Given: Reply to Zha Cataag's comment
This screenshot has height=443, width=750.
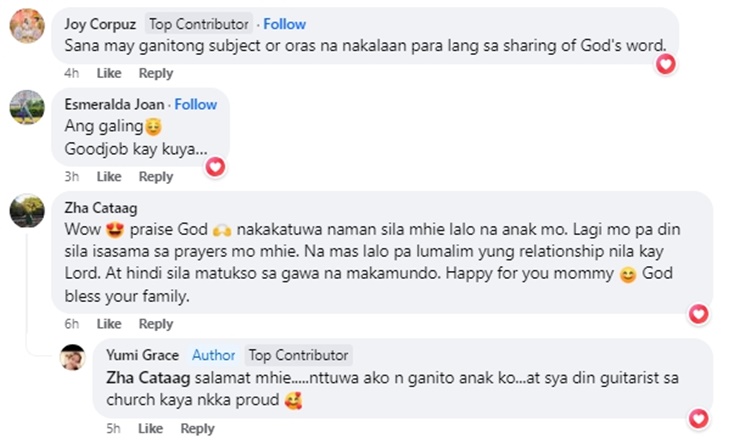Looking at the screenshot, I should (155, 324).
